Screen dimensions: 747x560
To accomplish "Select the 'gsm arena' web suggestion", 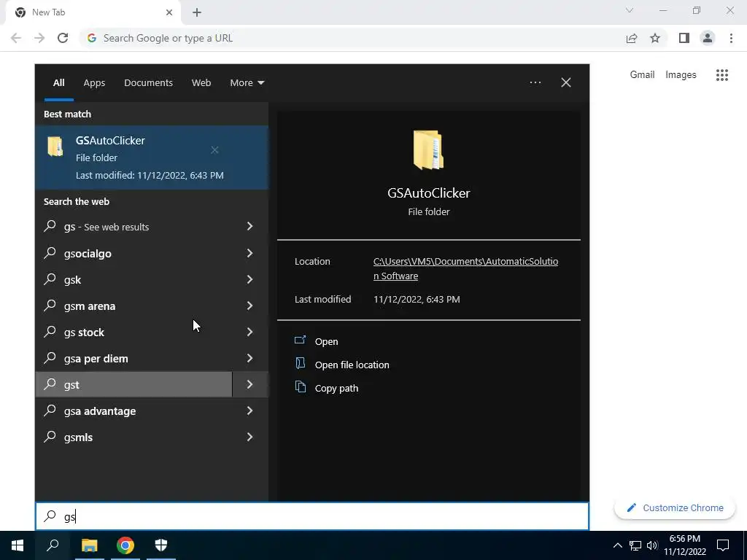I will pyautogui.click(x=134, y=306).
